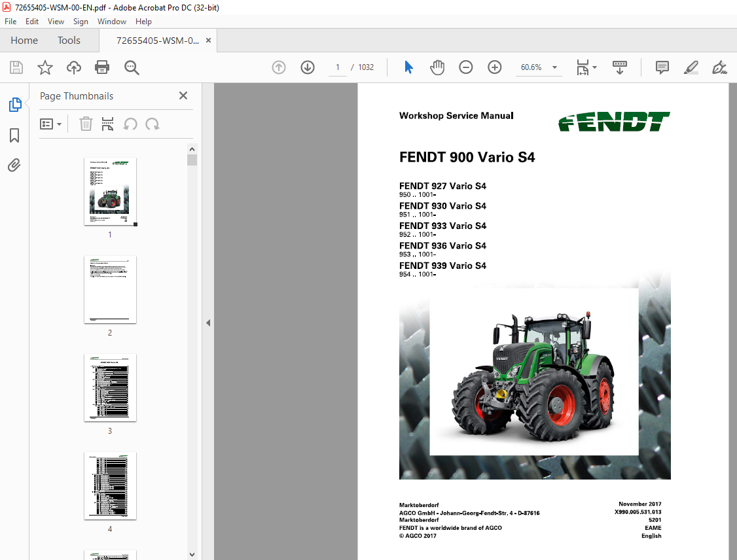The image size is (737, 560).
Task: Open the print pages thumbnail tool
Action: pos(107,124)
